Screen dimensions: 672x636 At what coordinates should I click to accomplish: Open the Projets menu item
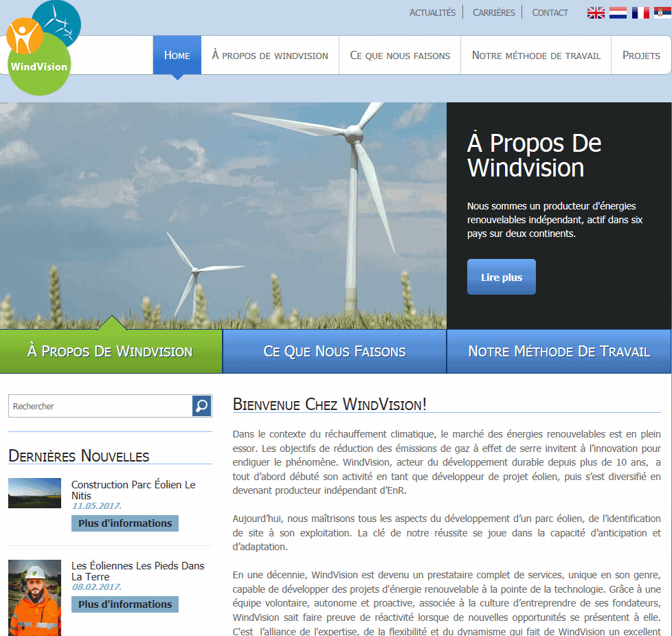[641, 55]
